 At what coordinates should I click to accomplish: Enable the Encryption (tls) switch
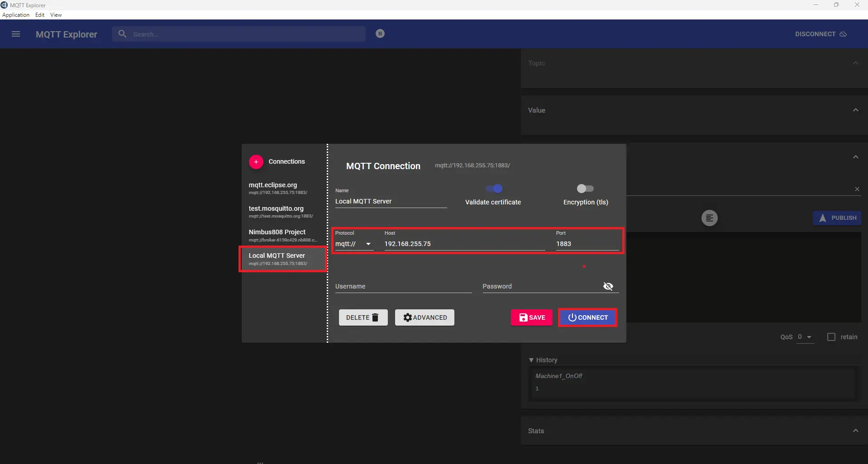[585, 189]
